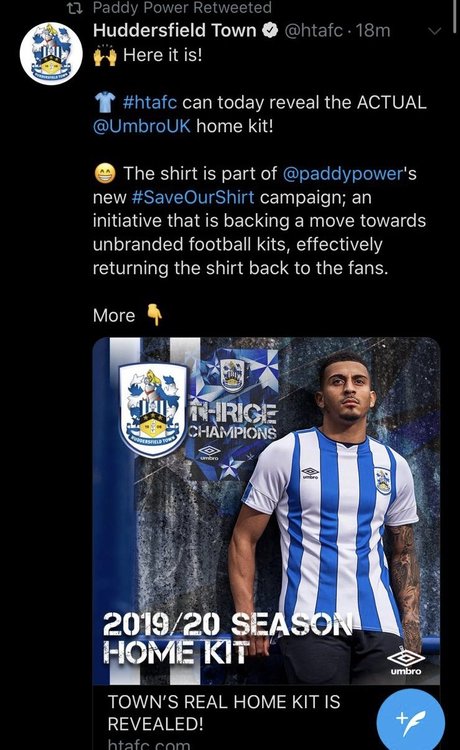Click the htafc.com link domain
The width and height of the screenshot is (460, 750).
(x=149, y=744)
